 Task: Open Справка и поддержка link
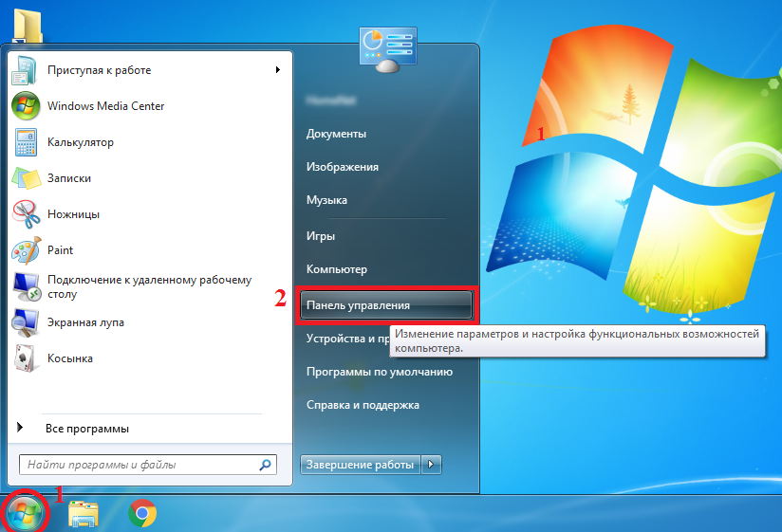click(x=363, y=405)
